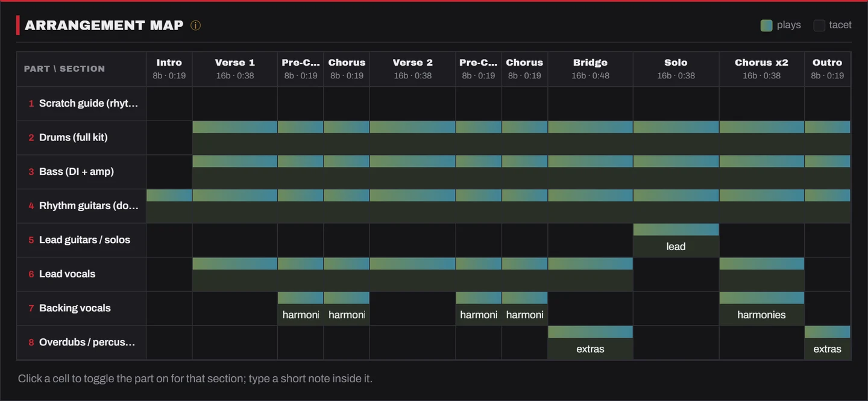Toggle Lead vocals on for the Outro
The width and height of the screenshot is (868, 401).
[x=828, y=274]
